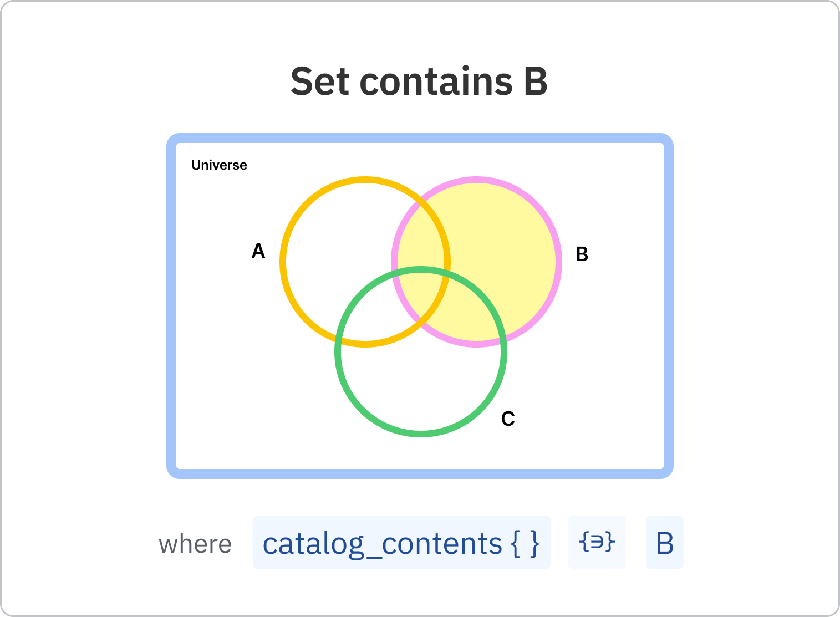The image size is (840, 617).
Task: Click the orange outline of circle A
Action: coord(283,262)
